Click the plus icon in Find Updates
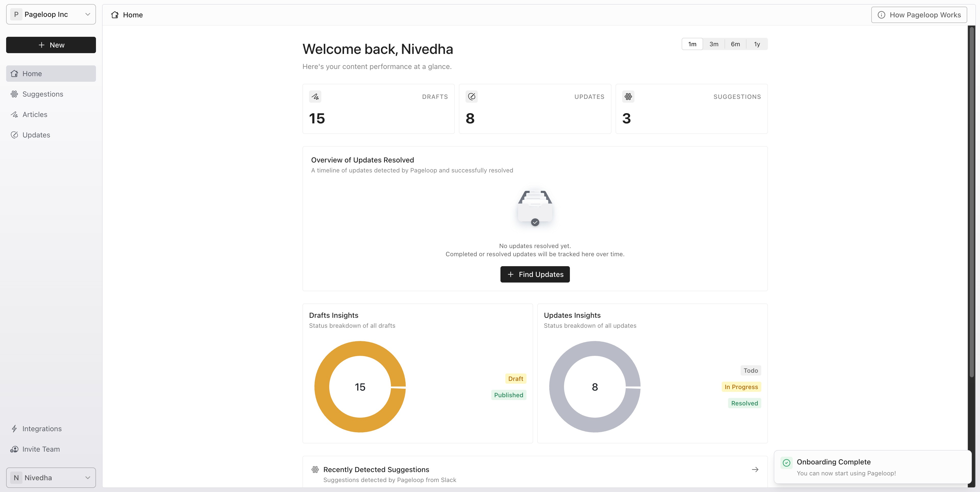The height and width of the screenshot is (492, 980). pyautogui.click(x=510, y=275)
